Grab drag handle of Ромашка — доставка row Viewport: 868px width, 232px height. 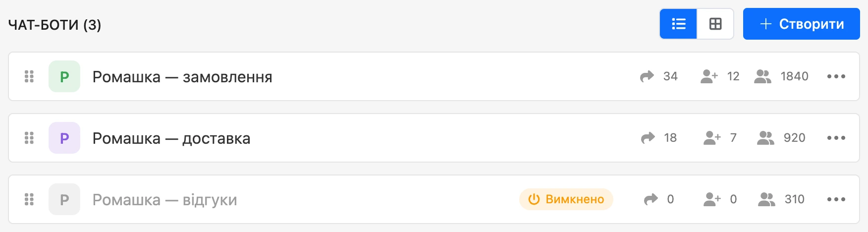tap(29, 138)
